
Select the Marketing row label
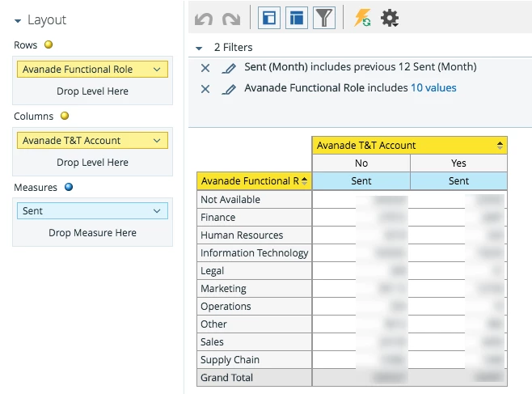[x=254, y=289]
